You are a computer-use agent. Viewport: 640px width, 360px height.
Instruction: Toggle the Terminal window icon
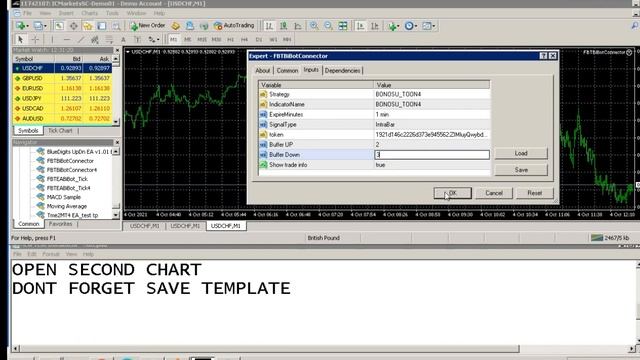[102, 26]
